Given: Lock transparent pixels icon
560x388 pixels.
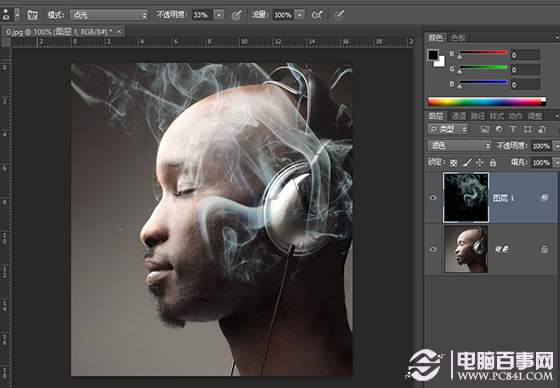Looking at the screenshot, I should 453,163.
